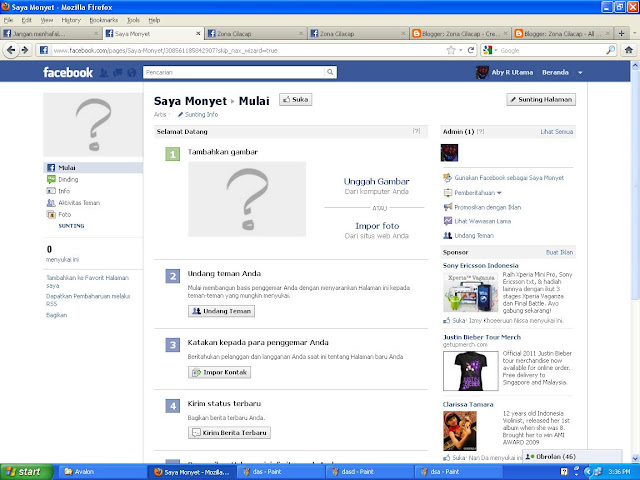Viewport: 640px width, 480px height.
Task: Switch to Blogger: Zona Cilacap - Cre tab
Action: pyautogui.click(x=460, y=33)
